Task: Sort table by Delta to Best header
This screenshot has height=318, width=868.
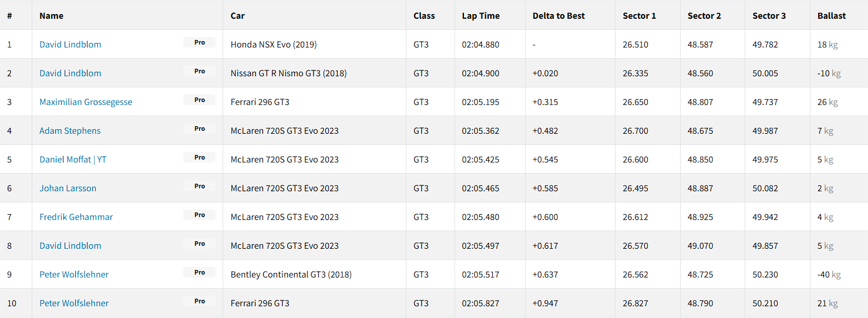Action: (559, 16)
